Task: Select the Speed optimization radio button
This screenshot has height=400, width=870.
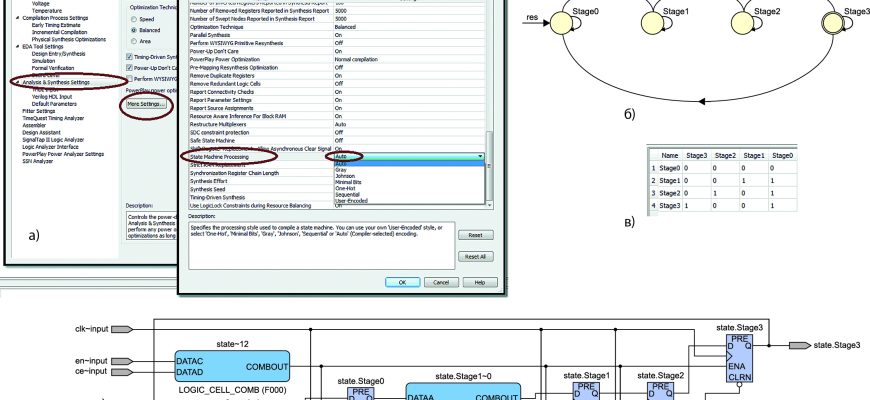Action: (x=135, y=18)
